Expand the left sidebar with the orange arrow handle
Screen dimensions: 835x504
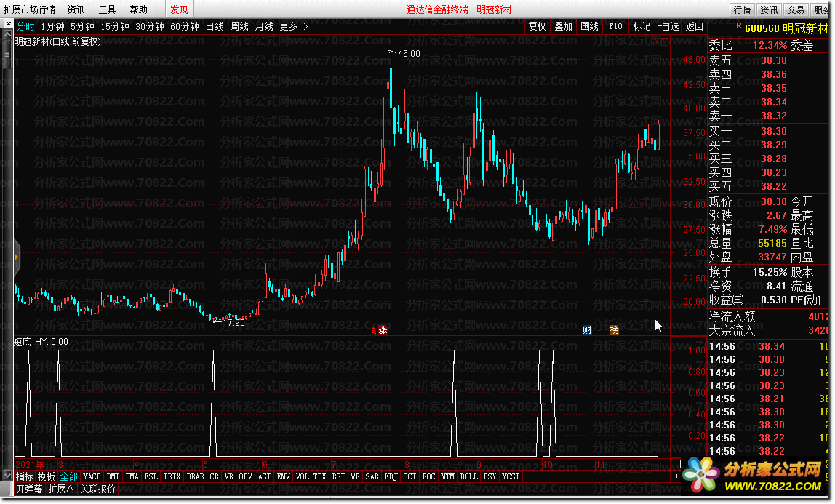tap(16, 257)
